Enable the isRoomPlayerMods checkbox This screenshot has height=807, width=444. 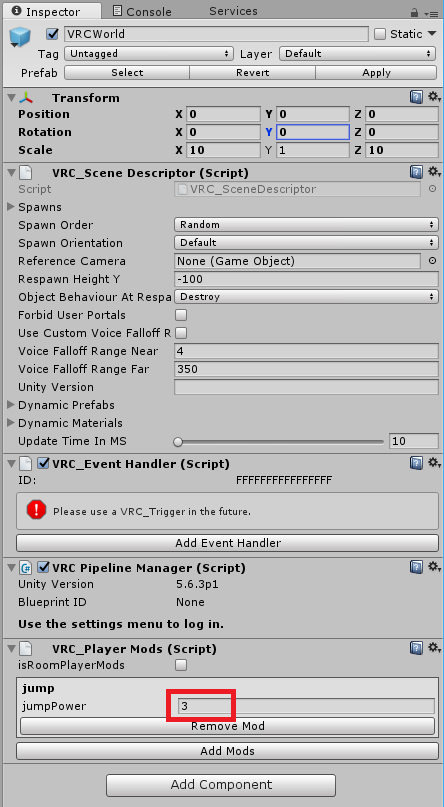click(181, 665)
